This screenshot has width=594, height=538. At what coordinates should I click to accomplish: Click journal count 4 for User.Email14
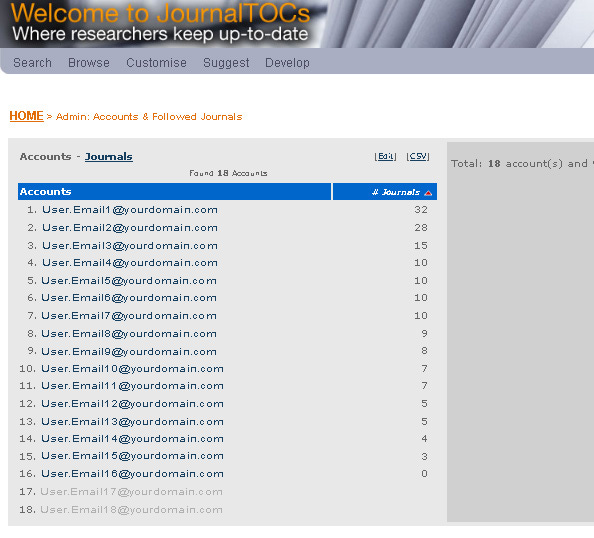(x=425, y=439)
